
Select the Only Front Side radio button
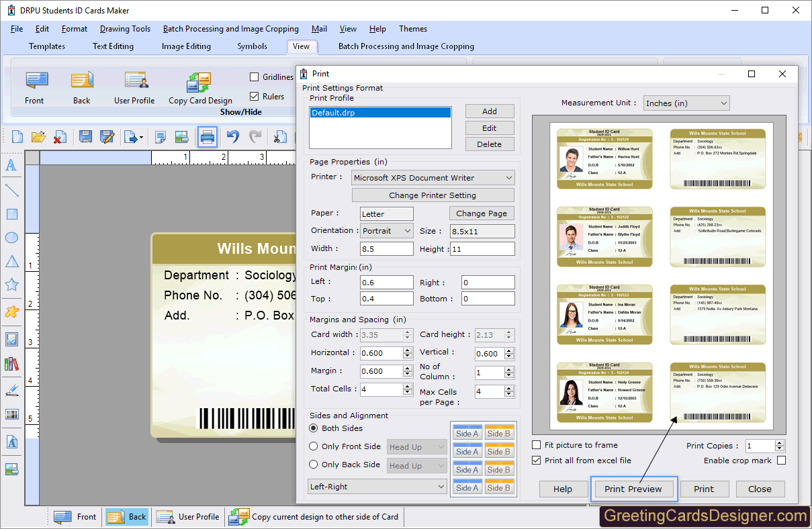point(313,446)
